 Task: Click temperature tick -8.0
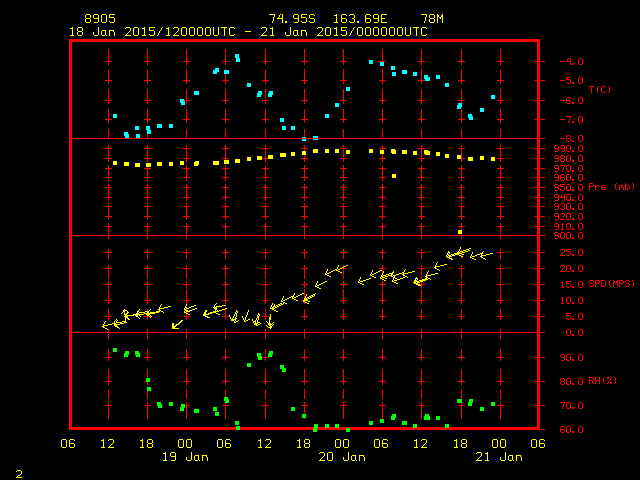(571, 138)
